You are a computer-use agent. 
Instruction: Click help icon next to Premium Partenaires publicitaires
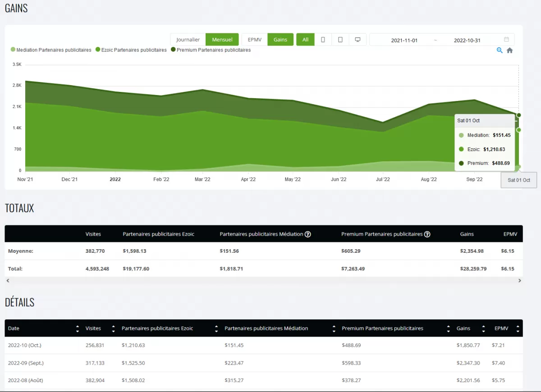tap(427, 234)
